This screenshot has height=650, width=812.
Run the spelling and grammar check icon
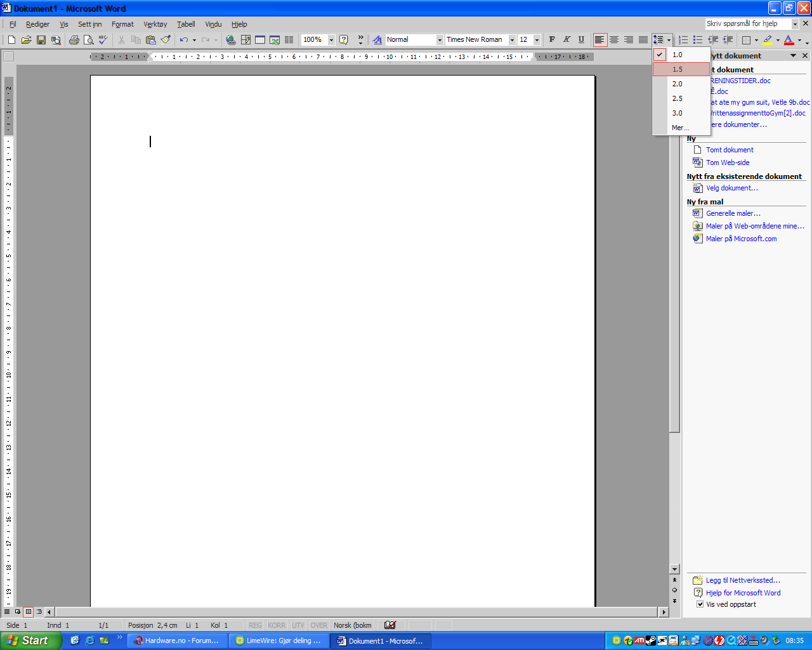coord(103,40)
